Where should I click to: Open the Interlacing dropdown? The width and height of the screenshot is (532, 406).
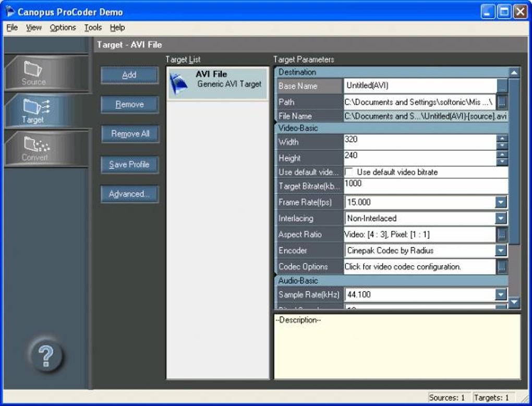coord(501,218)
